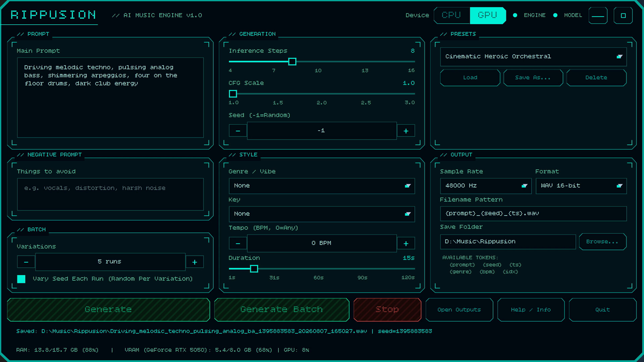
Task: Switch device to GPU
Action: pos(488,15)
